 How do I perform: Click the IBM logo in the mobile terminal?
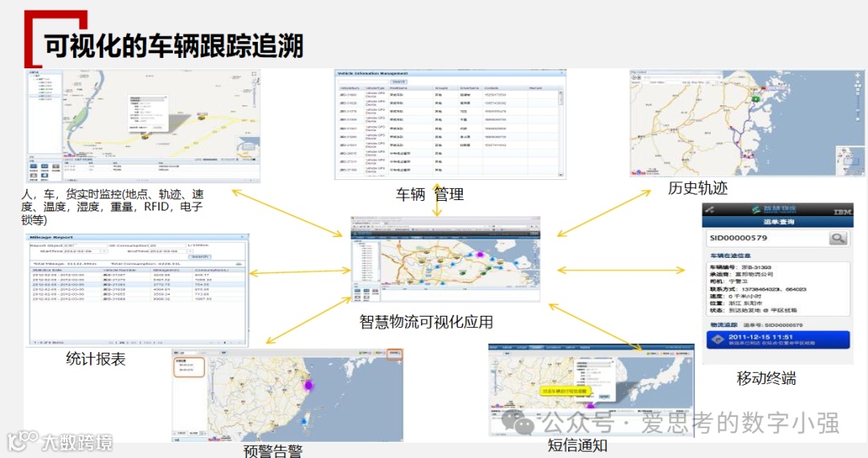click(842, 212)
